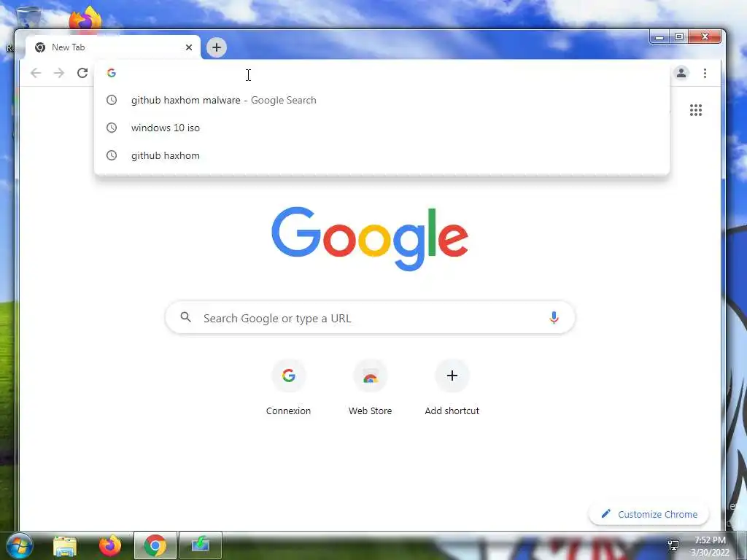Click the clock icon beside 'github haxhom malware'
This screenshot has height=560, width=747.
(x=112, y=100)
